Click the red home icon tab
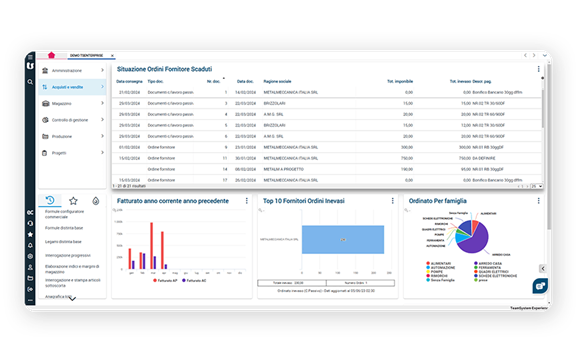 pyautogui.click(x=51, y=55)
